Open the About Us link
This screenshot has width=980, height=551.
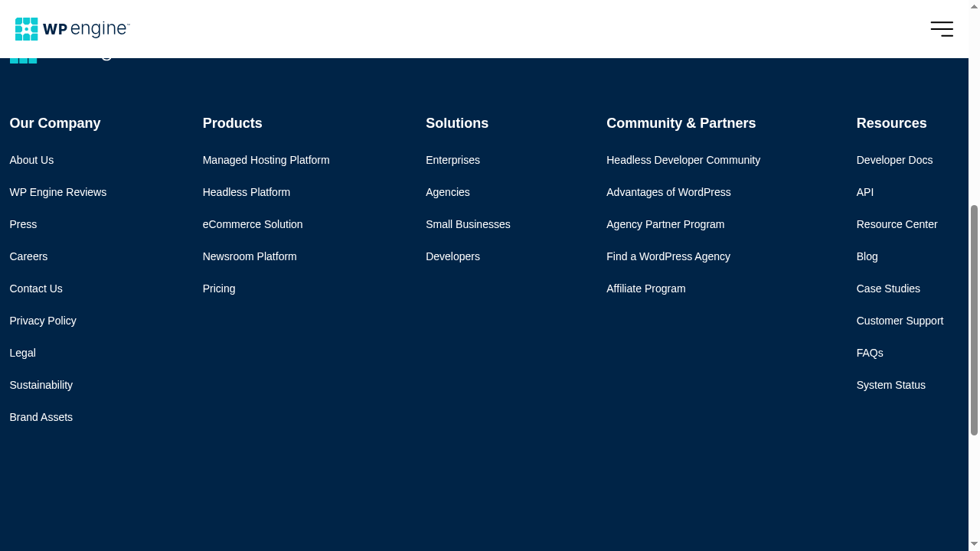click(31, 160)
